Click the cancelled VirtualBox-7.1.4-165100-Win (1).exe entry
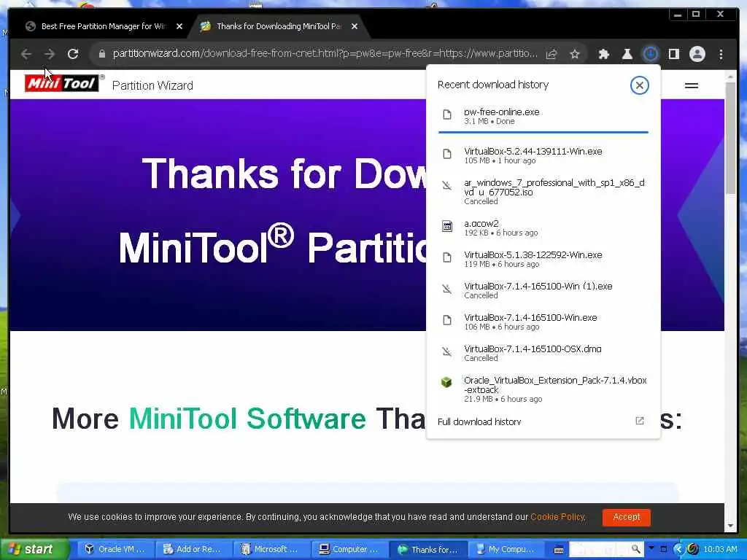This screenshot has width=747, height=560. [x=543, y=290]
